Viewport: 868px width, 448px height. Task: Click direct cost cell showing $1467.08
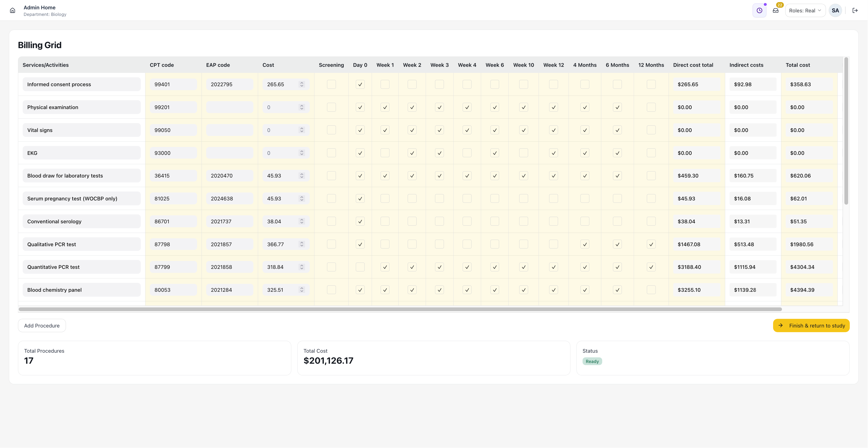click(x=696, y=244)
